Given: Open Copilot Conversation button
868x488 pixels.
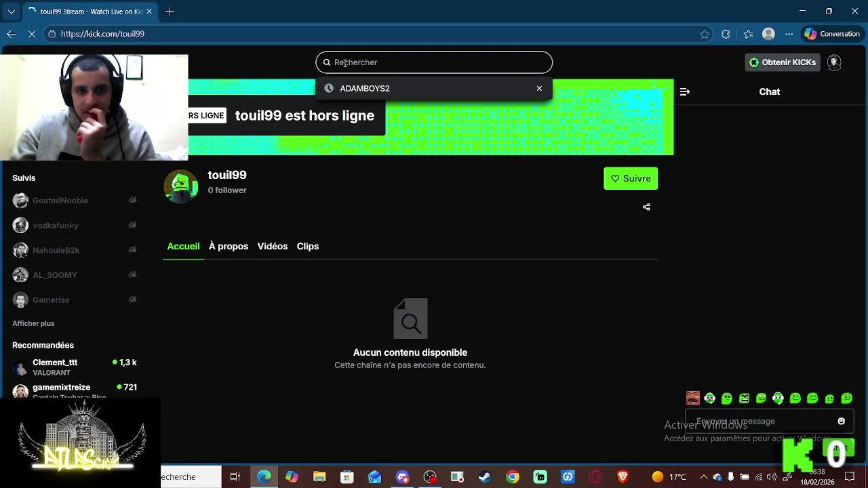Looking at the screenshot, I should (832, 34).
